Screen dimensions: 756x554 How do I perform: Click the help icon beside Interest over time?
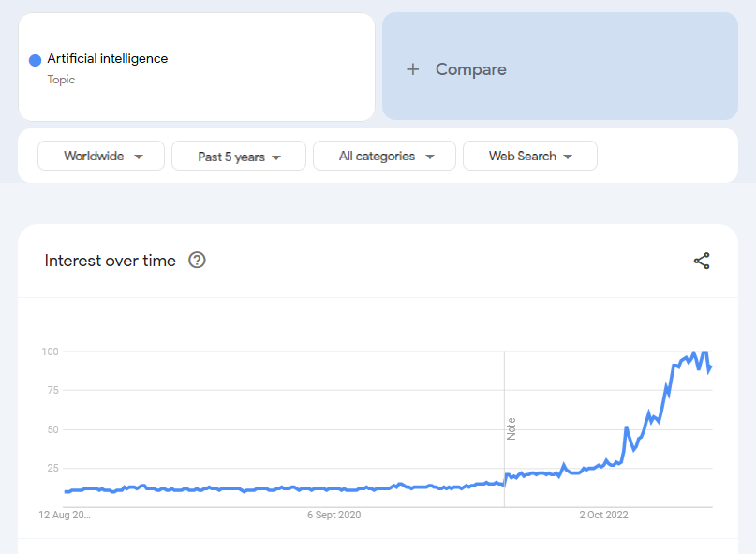coord(197,261)
